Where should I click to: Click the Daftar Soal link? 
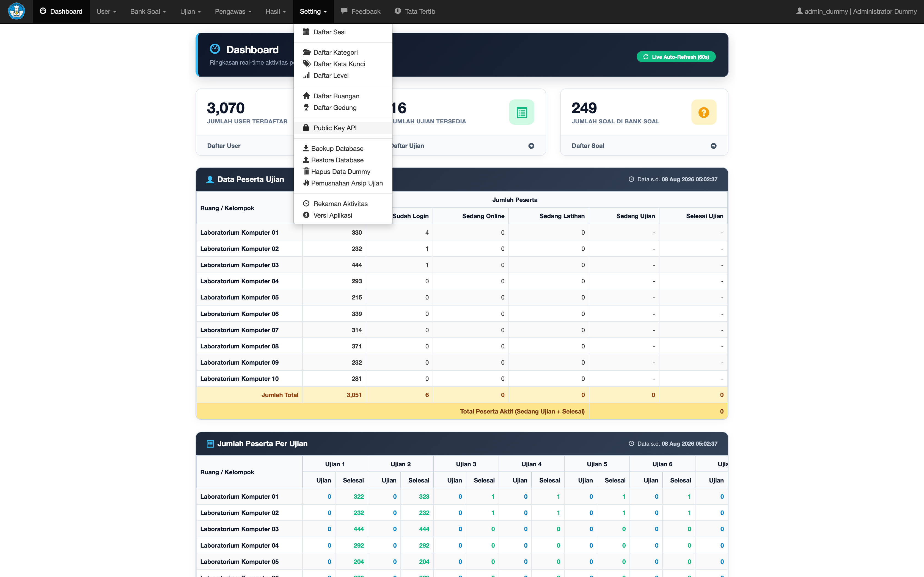[588, 146]
